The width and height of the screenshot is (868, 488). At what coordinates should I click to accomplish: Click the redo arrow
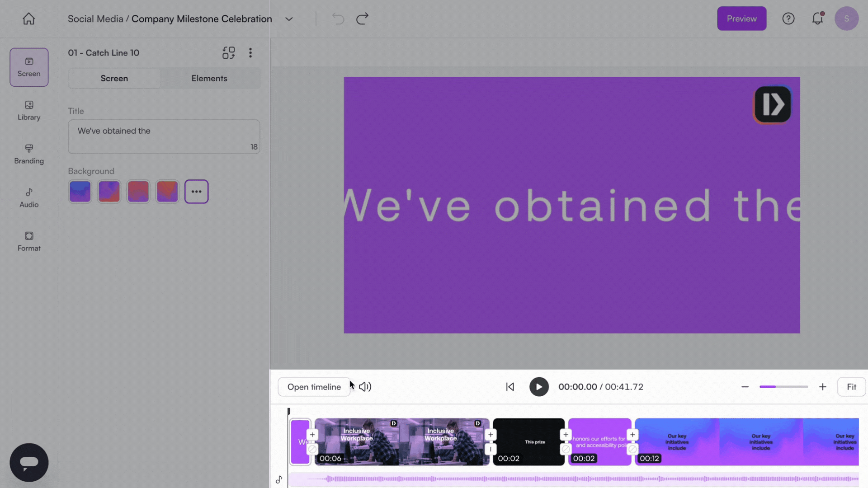(362, 19)
